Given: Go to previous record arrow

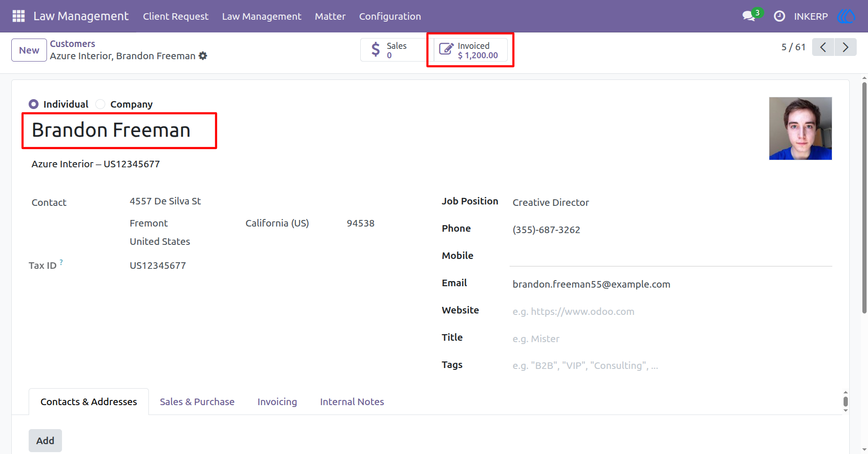Looking at the screenshot, I should tap(823, 47).
